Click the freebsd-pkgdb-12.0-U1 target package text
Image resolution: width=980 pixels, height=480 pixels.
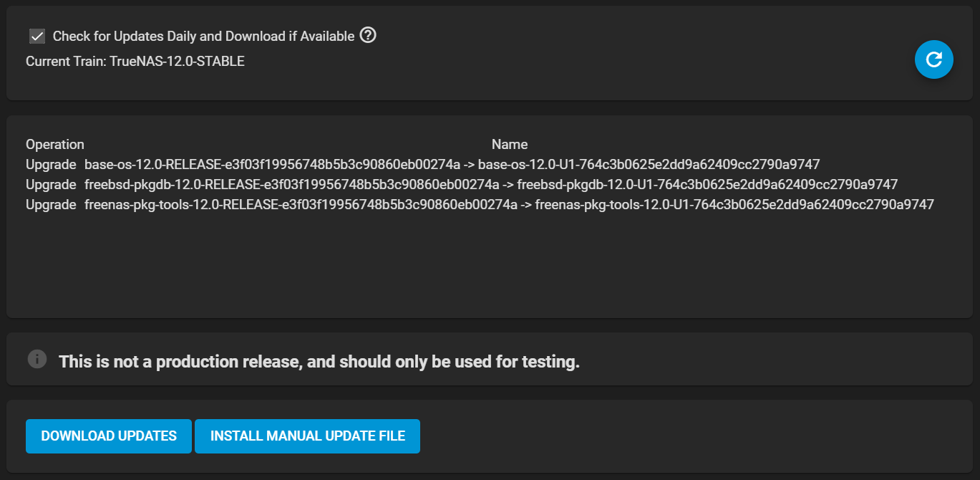pos(707,185)
